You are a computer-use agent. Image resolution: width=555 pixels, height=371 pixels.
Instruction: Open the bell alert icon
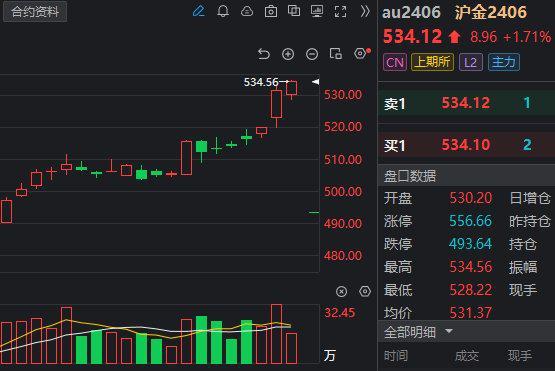pos(223,11)
